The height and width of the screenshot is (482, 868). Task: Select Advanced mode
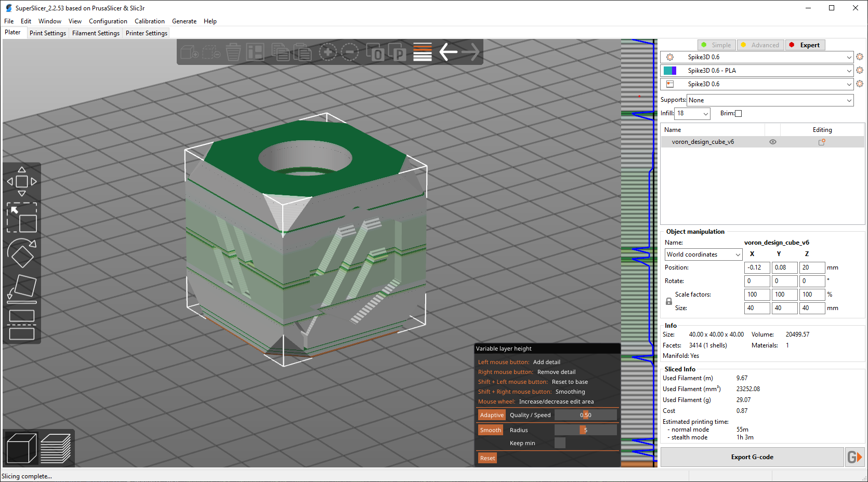(760, 45)
